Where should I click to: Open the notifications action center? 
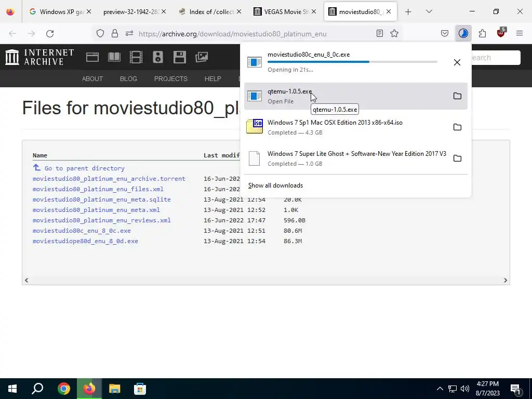(516, 389)
